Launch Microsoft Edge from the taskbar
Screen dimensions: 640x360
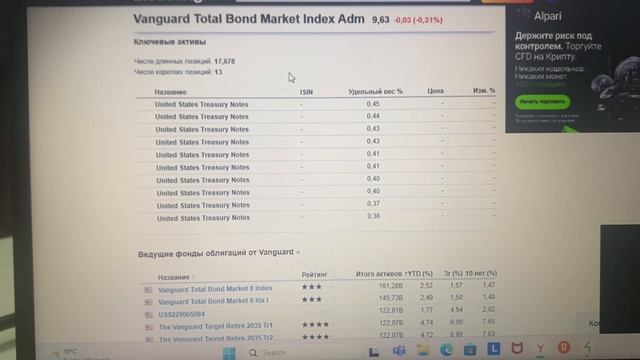(x=447, y=350)
